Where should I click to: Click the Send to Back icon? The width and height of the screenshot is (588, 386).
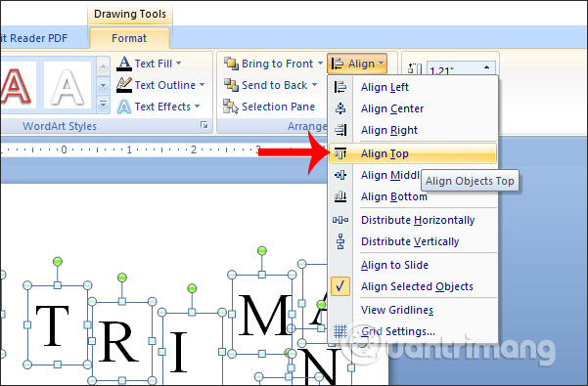pyautogui.click(x=231, y=85)
